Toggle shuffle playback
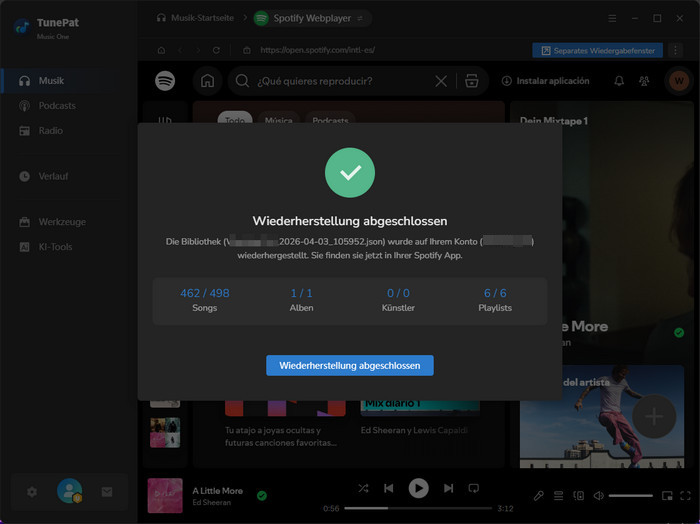This screenshot has height=524, width=700. coord(363,488)
